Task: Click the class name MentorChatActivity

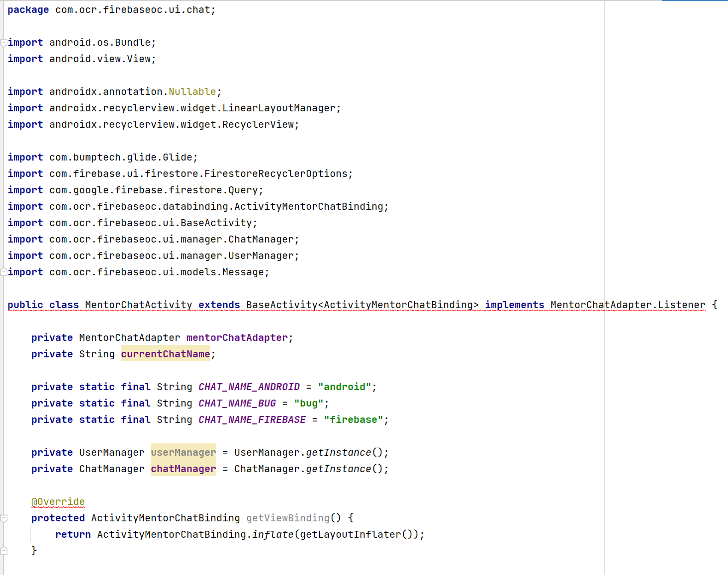Action: [x=139, y=305]
